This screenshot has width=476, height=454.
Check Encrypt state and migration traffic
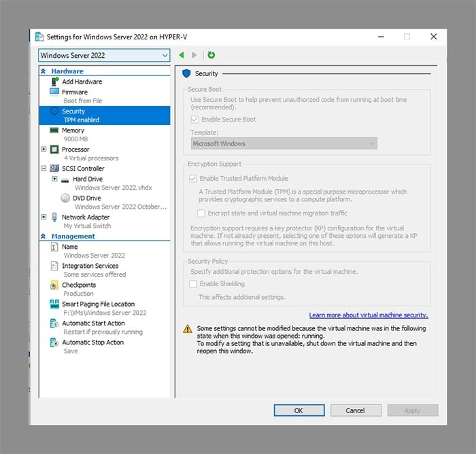(x=202, y=213)
